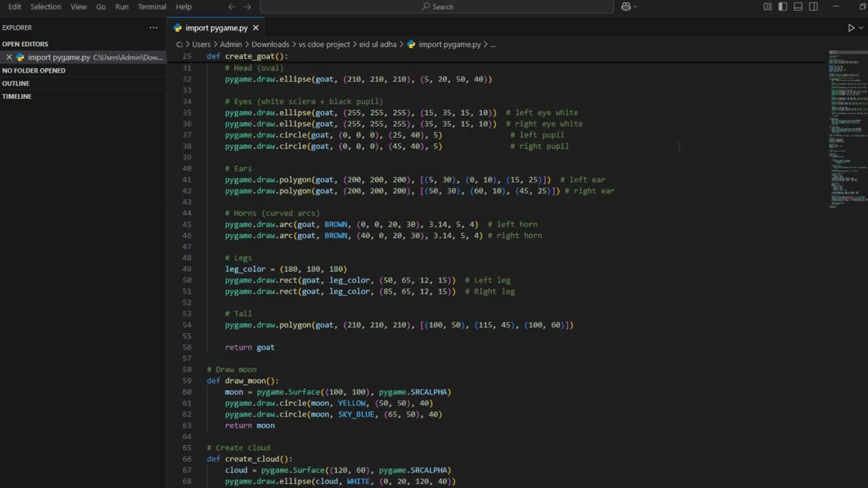Click YELLOW in the moon circle line
Image resolution: width=868 pixels, height=488 pixels.
[351, 403]
